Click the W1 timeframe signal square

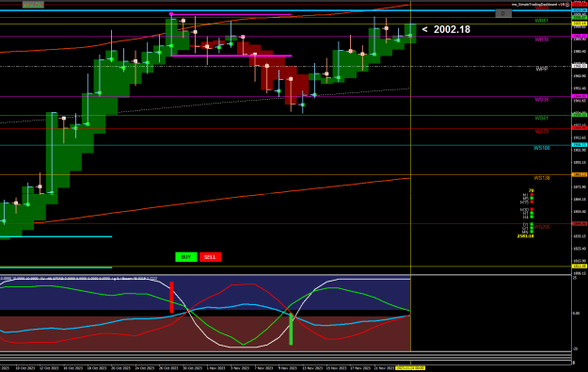pyautogui.click(x=532, y=228)
